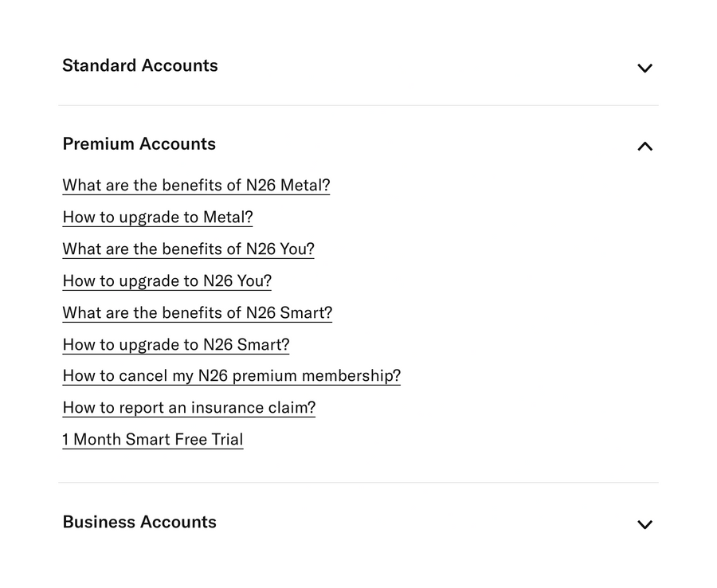Open "How to cancel my N26 premium membership?"
The image size is (717, 588).
[232, 376]
